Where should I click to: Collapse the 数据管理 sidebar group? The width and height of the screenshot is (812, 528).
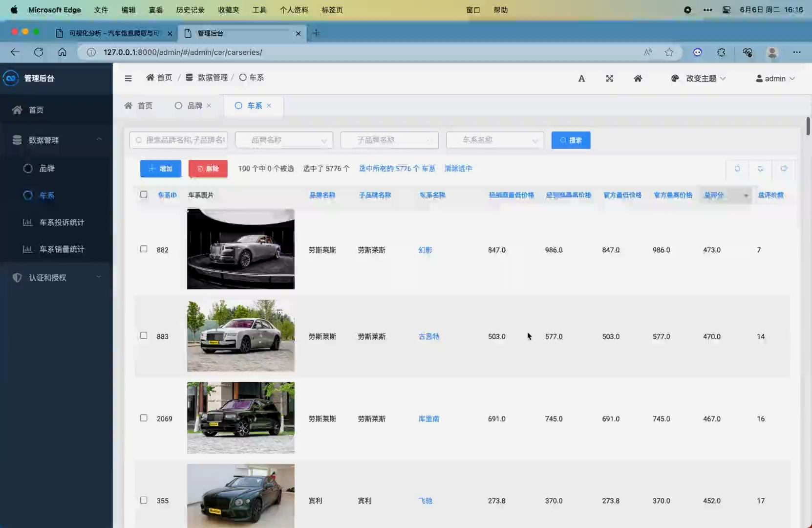point(56,140)
